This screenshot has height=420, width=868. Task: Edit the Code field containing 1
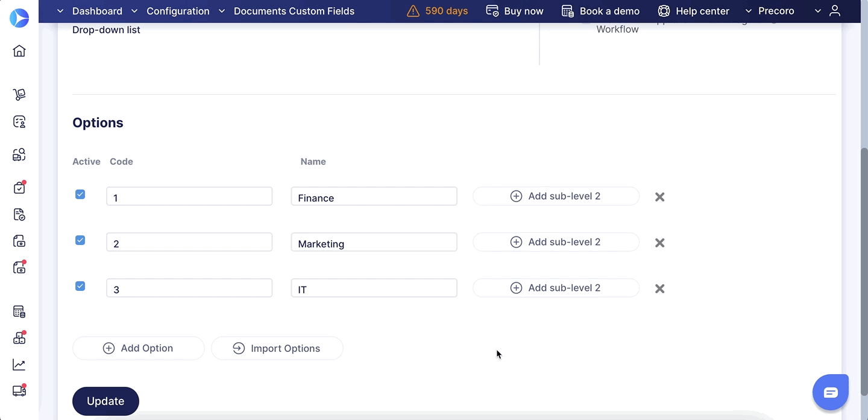tap(189, 196)
